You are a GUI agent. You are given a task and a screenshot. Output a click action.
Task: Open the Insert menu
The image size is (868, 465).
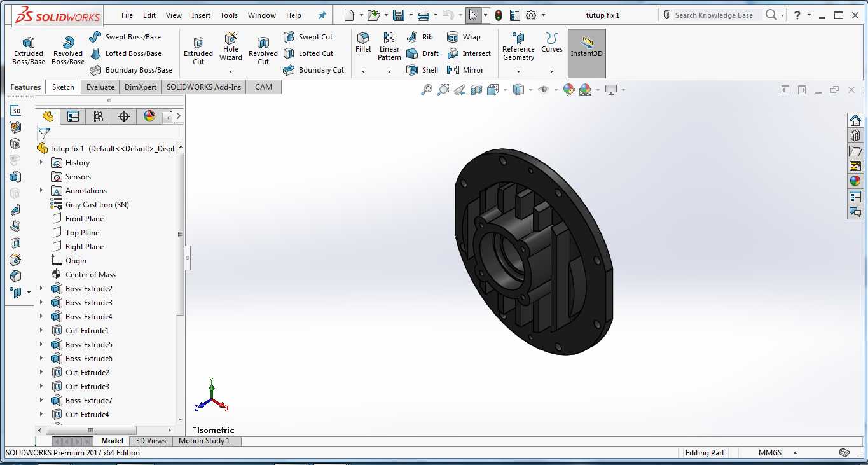click(x=201, y=15)
